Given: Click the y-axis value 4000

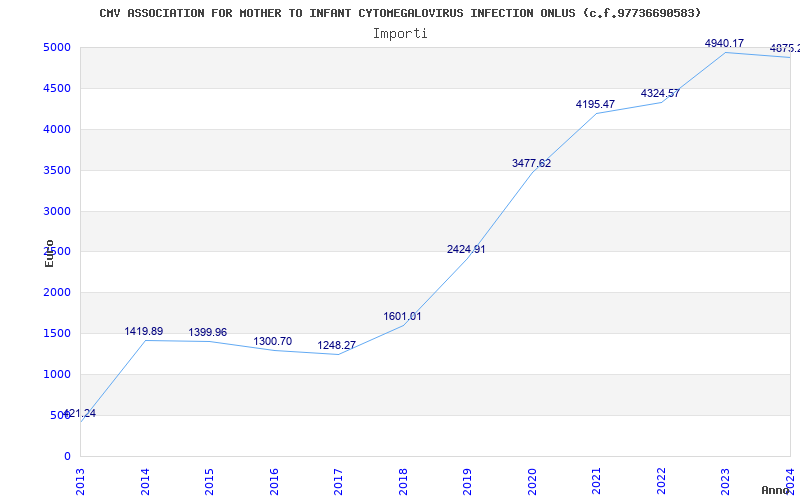Looking at the screenshot, I should point(57,130).
